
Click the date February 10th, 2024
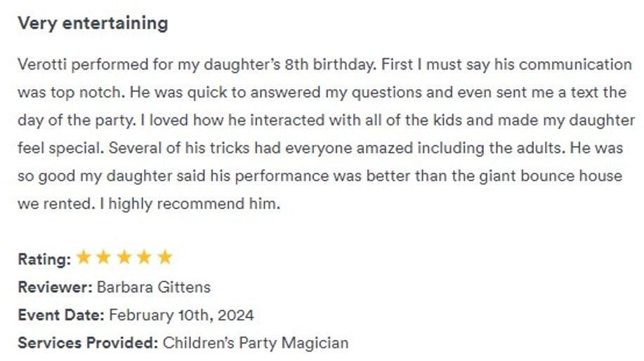click(x=181, y=315)
